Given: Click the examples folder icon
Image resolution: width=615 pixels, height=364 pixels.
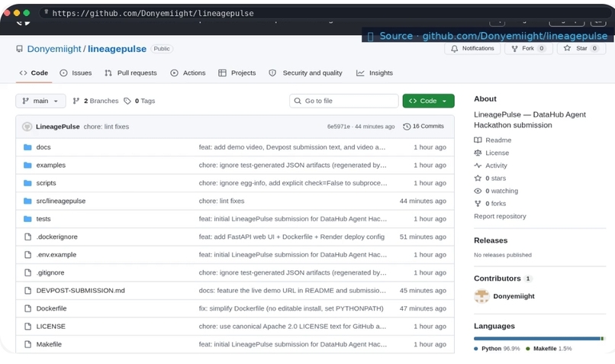Looking at the screenshot, I should click(27, 165).
